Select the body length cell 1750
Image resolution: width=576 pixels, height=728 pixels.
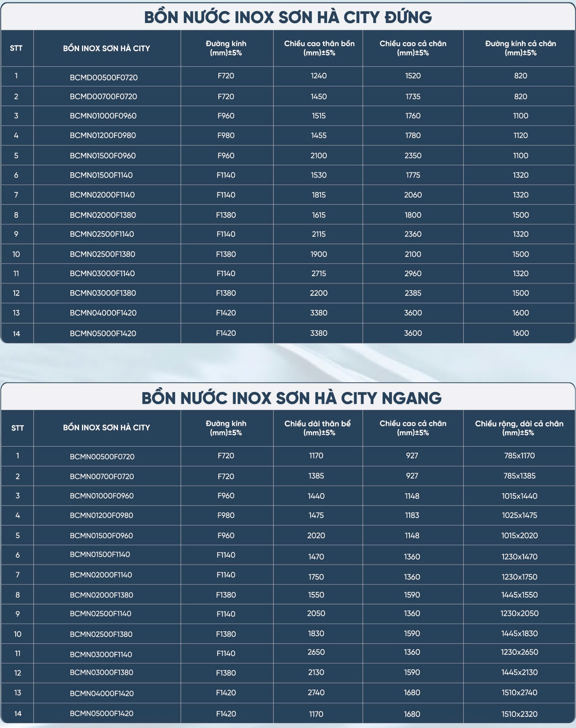coord(316,577)
